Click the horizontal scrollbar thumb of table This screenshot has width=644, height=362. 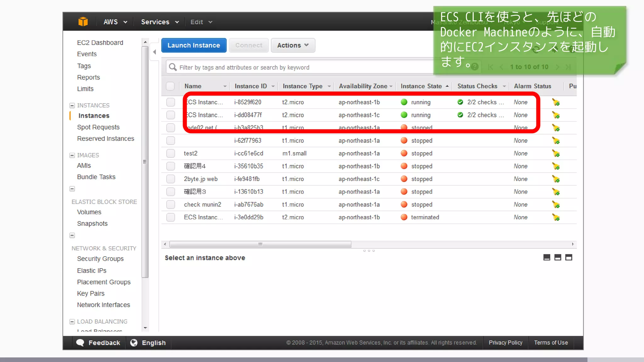point(260,244)
